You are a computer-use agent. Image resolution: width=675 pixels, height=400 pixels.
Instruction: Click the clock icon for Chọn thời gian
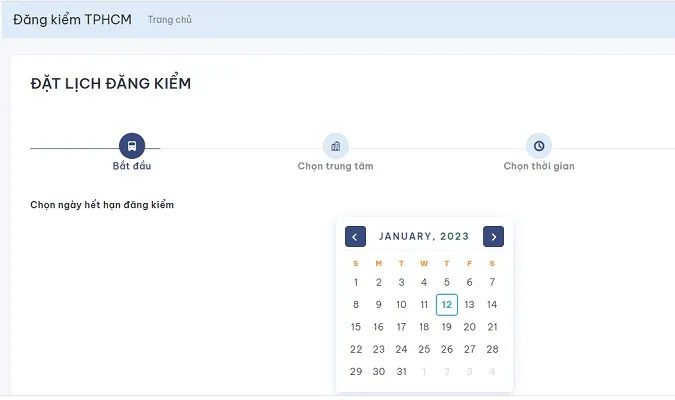(539, 145)
